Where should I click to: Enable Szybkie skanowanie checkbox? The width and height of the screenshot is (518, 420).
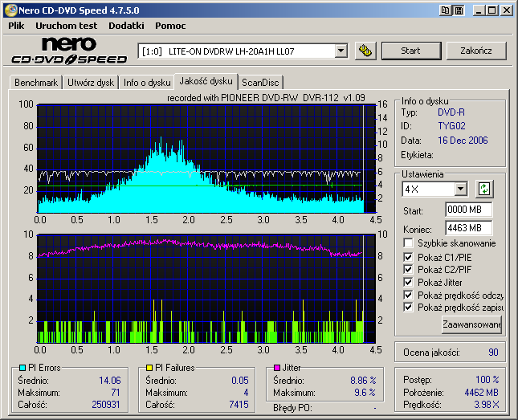click(408, 243)
